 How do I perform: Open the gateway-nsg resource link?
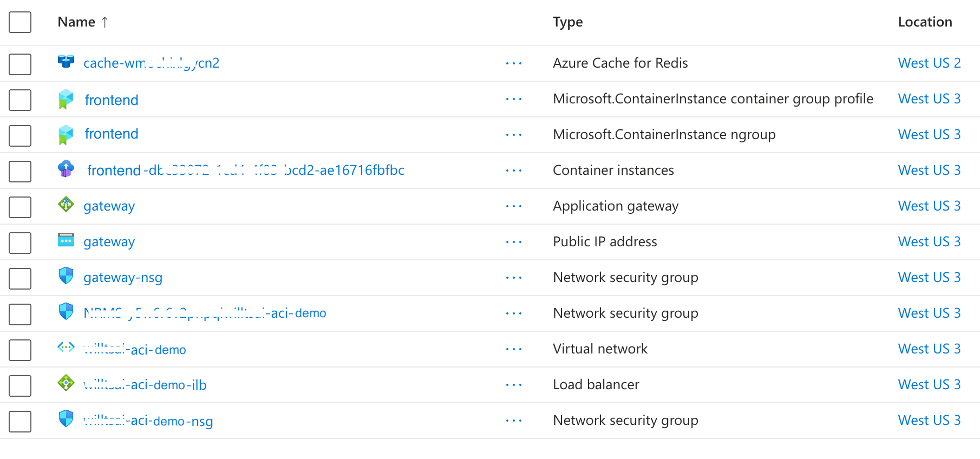point(123,278)
